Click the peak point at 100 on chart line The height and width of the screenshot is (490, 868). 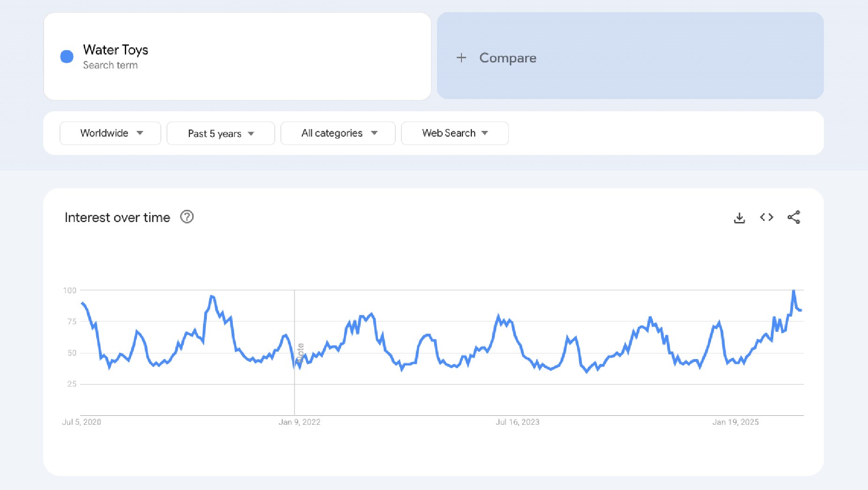pos(793,291)
